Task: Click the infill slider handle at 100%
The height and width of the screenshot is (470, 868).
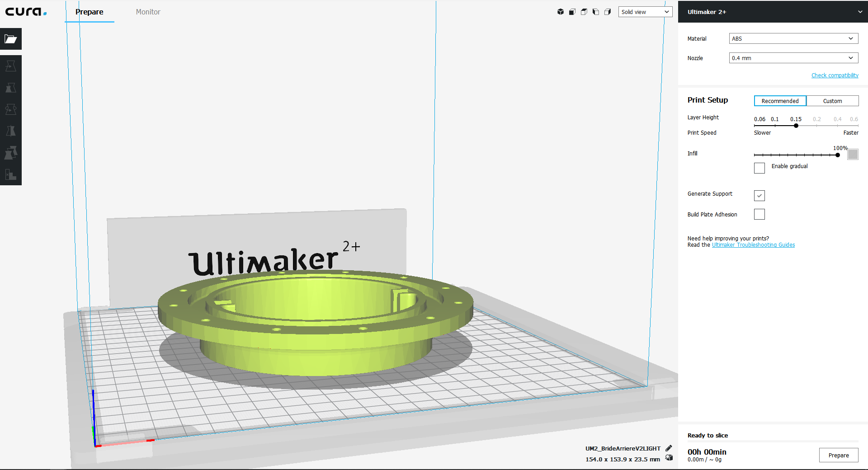Action: [x=838, y=155]
